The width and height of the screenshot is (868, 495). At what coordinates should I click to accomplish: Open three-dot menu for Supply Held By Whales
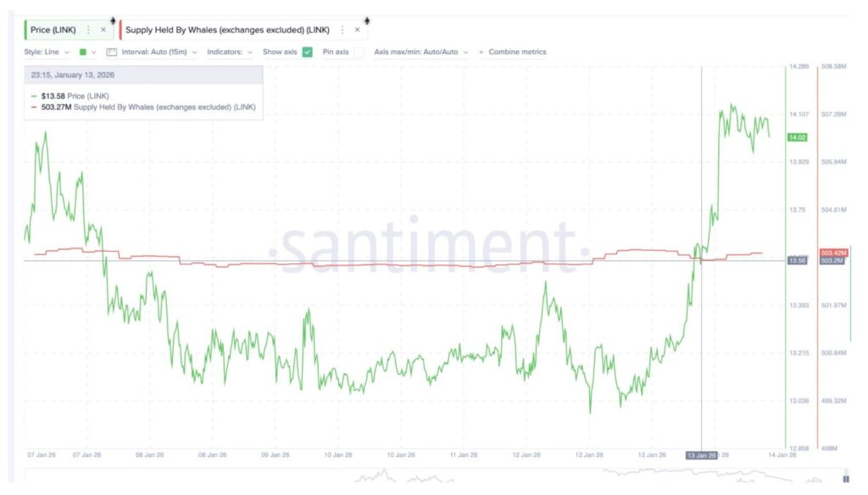(x=342, y=30)
